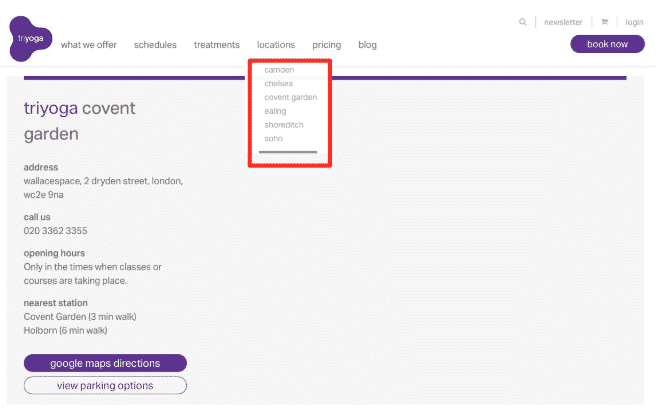Click the opening hours label

[x=54, y=253]
